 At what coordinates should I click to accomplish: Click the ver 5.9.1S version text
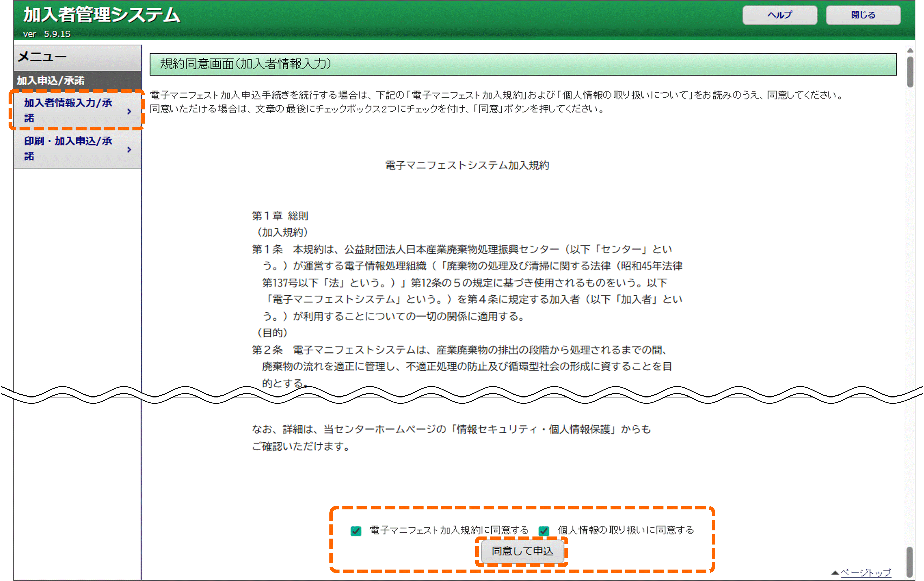pos(47,34)
